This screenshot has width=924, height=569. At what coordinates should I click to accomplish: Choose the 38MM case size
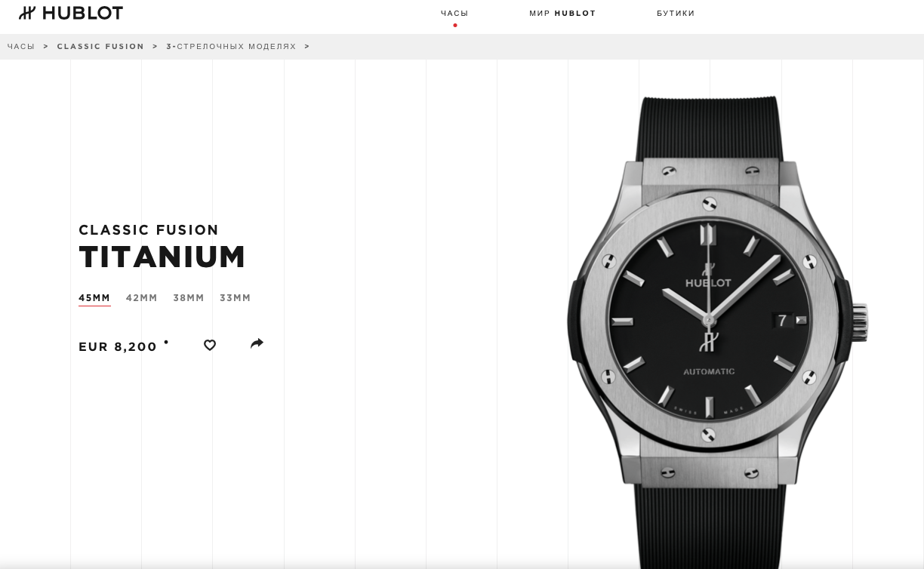tap(189, 298)
